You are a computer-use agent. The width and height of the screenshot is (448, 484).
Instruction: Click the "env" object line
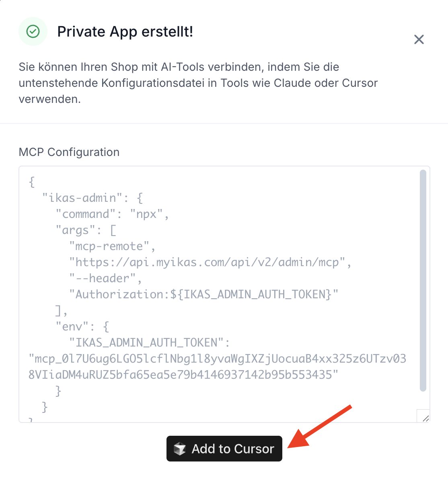pos(82,326)
